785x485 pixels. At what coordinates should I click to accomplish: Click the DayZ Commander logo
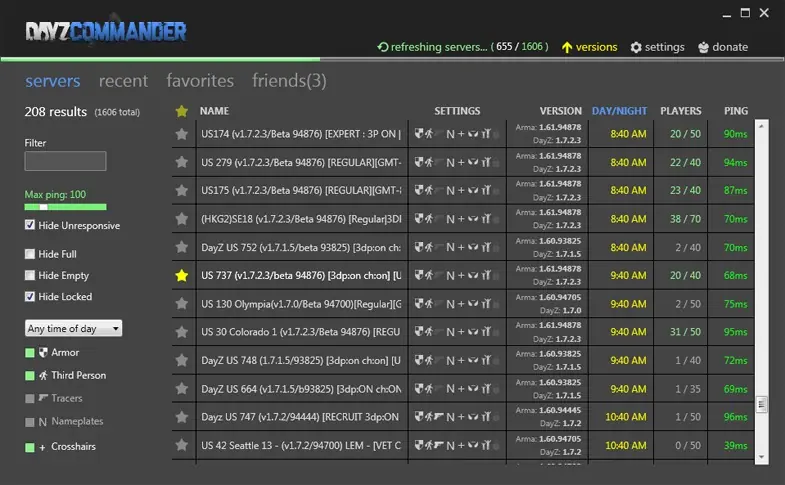[x=106, y=32]
